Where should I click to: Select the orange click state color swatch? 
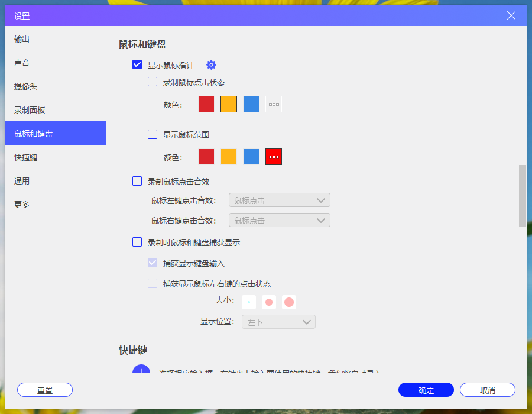tap(228, 103)
